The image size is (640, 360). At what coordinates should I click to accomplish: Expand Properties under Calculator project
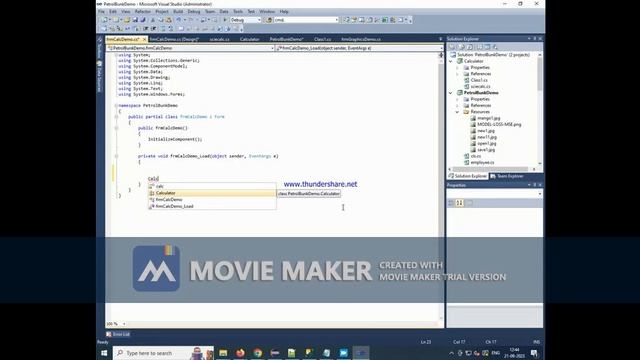point(458,68)
